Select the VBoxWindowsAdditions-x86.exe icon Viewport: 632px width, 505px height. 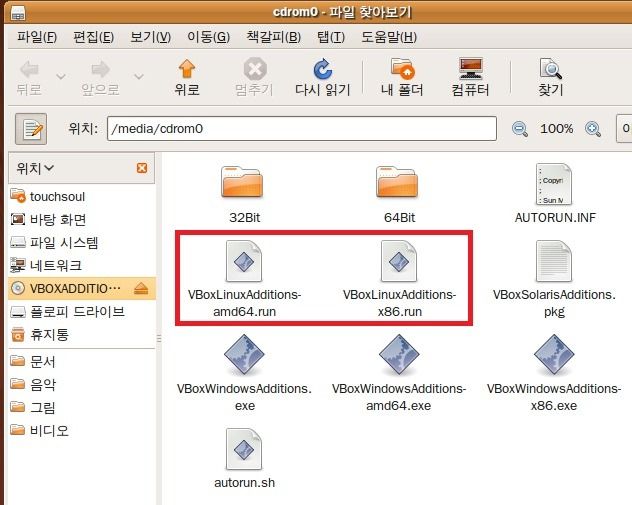pos(554,355)
